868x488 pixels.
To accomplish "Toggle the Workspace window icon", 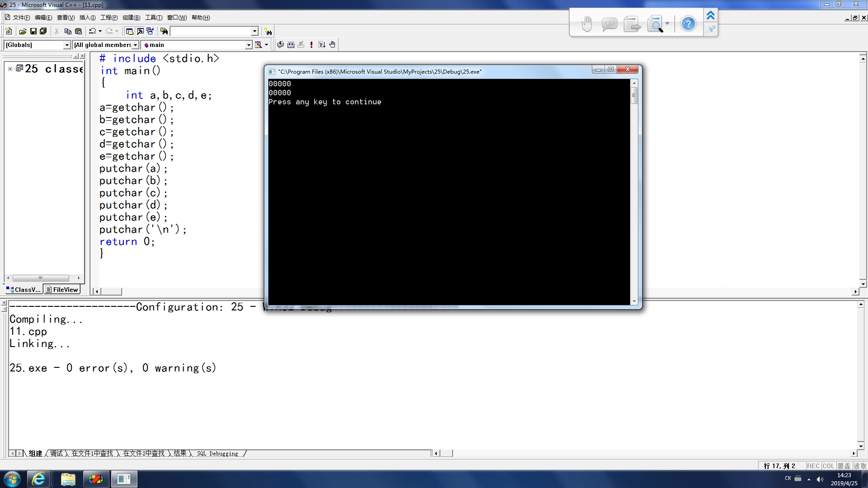I will [x=129, y=31].
